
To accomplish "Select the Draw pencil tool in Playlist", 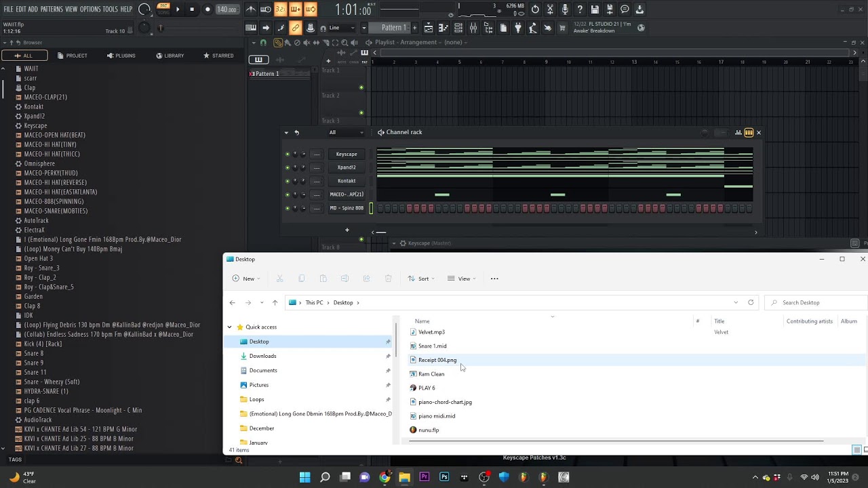I will (278, 42).
